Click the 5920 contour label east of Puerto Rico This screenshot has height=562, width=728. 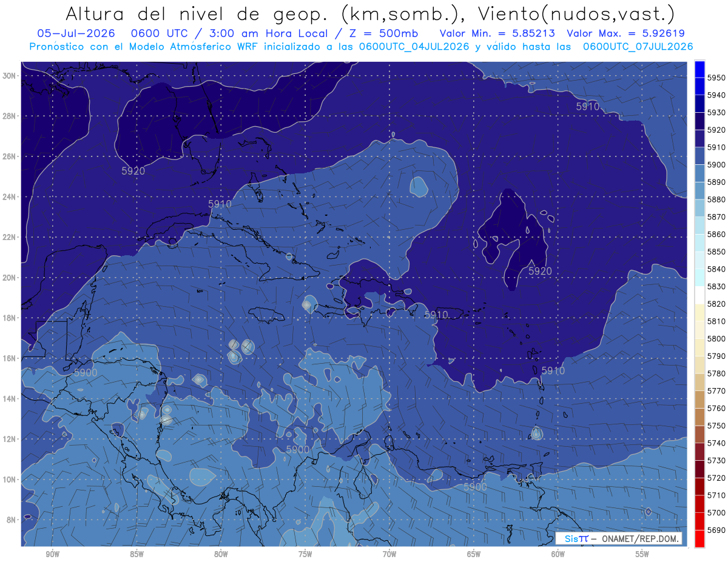tap(540, 271)
